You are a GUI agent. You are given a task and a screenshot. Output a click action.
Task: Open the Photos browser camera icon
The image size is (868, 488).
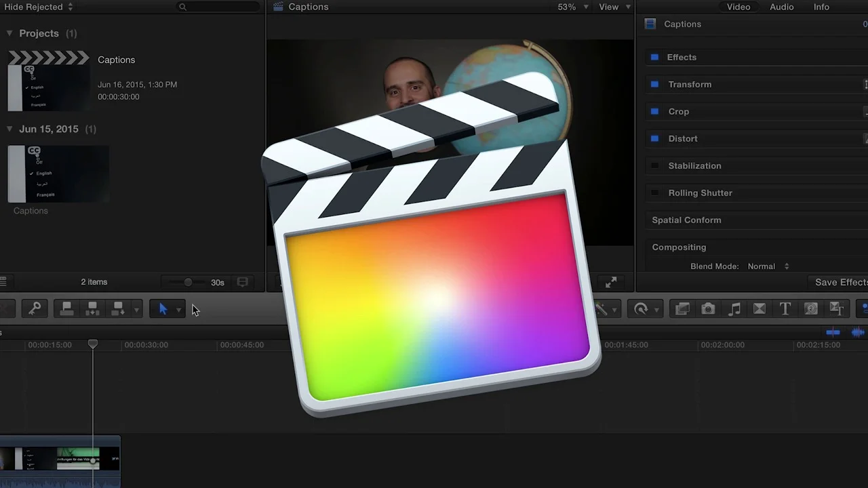[708, 309]
